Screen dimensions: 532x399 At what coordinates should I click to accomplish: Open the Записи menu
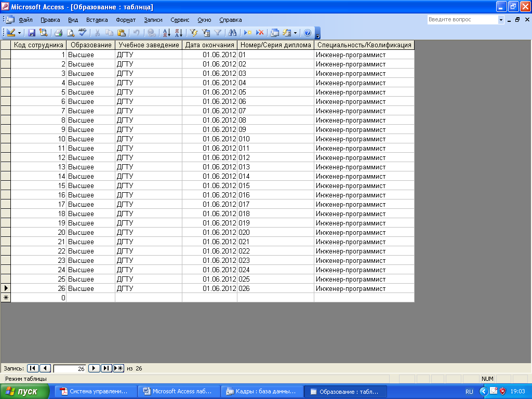click(153, 20)
